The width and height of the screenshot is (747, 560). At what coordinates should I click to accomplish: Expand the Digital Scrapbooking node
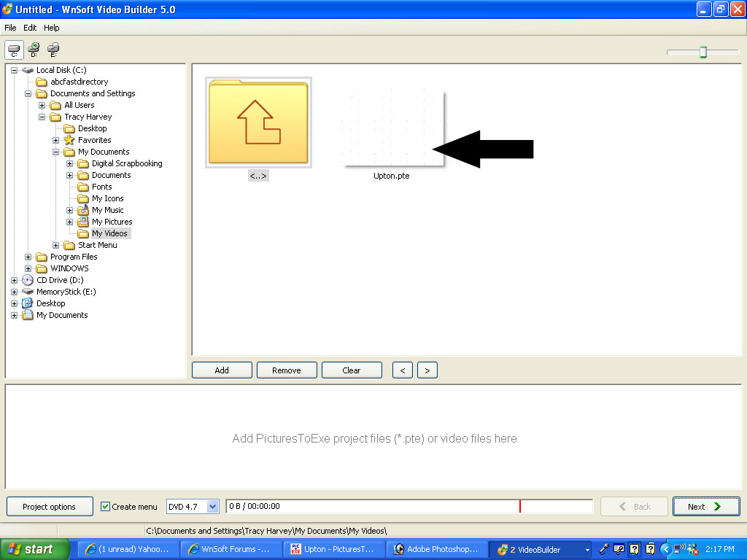pos(69,163)
